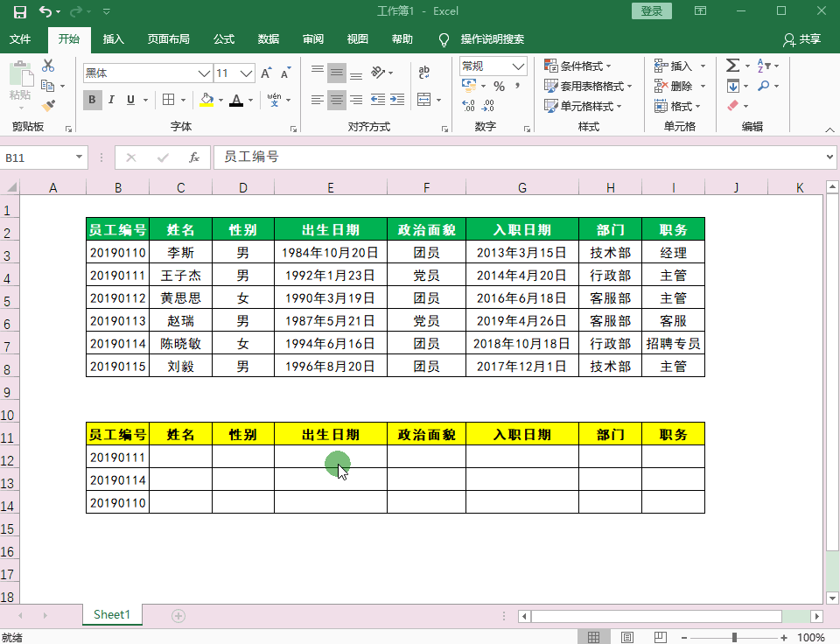This screenshot has height=644, width=840.
Task: Toggle bold formatting on cell B11
Action: click(92, 100)
